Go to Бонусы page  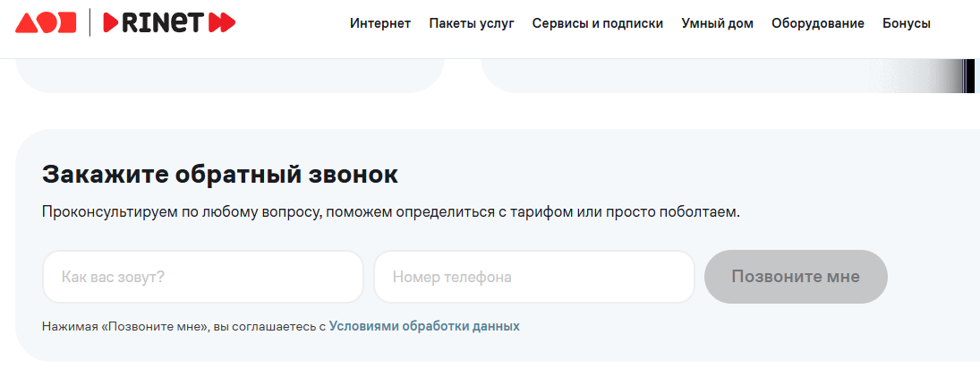tap(907, 23)
